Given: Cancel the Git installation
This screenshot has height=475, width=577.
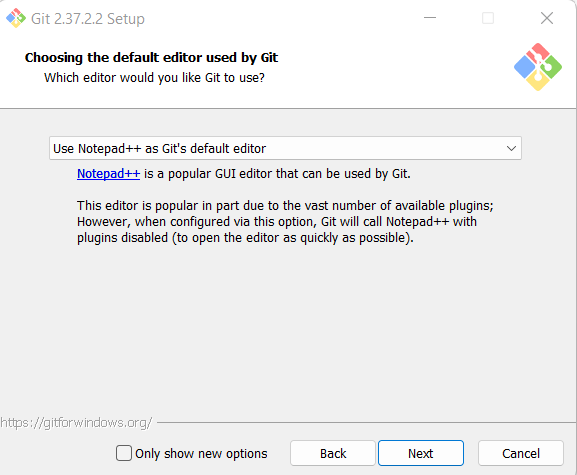Looking at the screenshot, I should (521, 453).
